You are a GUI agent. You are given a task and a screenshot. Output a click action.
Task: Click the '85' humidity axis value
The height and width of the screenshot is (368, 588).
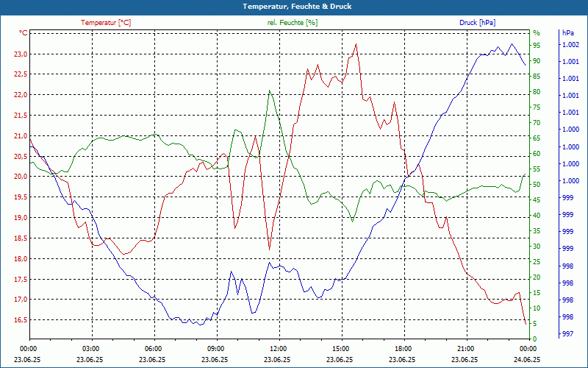537,77
